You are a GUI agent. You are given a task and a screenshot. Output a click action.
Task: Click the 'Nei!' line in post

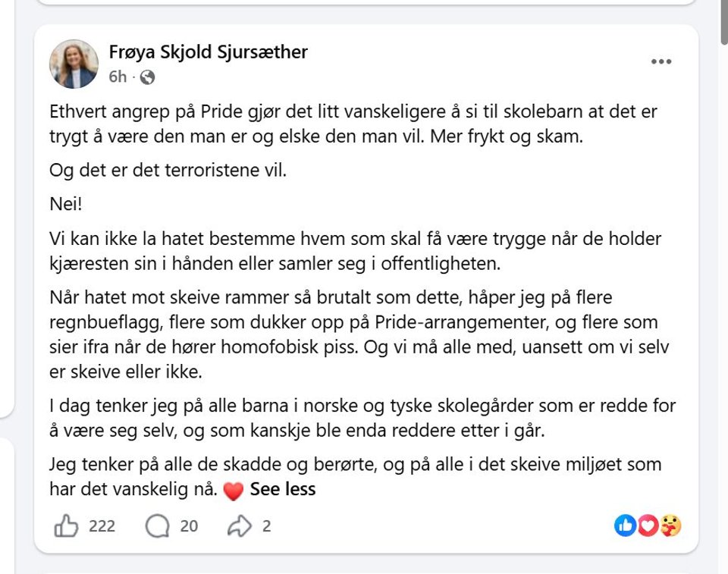(66, 204)
